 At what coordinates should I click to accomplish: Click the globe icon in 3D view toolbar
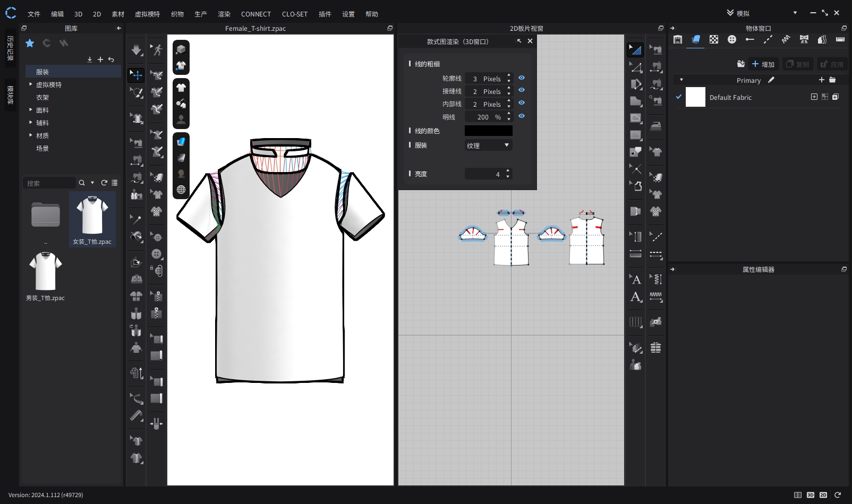181,190
